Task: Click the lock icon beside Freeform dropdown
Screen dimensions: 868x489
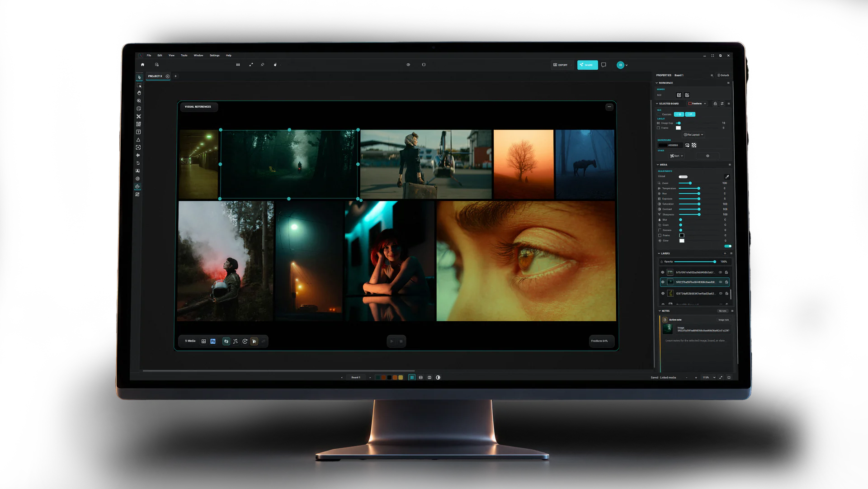Action: [x=715, y=104]
